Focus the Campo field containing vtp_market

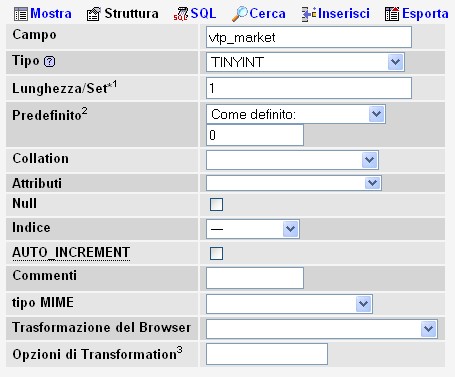coord(309,37)
